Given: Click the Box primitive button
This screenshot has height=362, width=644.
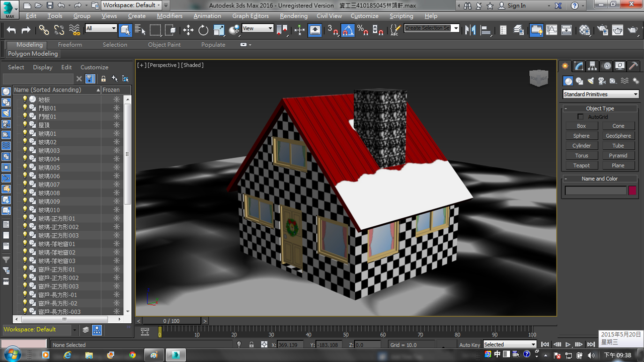Looking at the screenshot, I should coord(581,126).
